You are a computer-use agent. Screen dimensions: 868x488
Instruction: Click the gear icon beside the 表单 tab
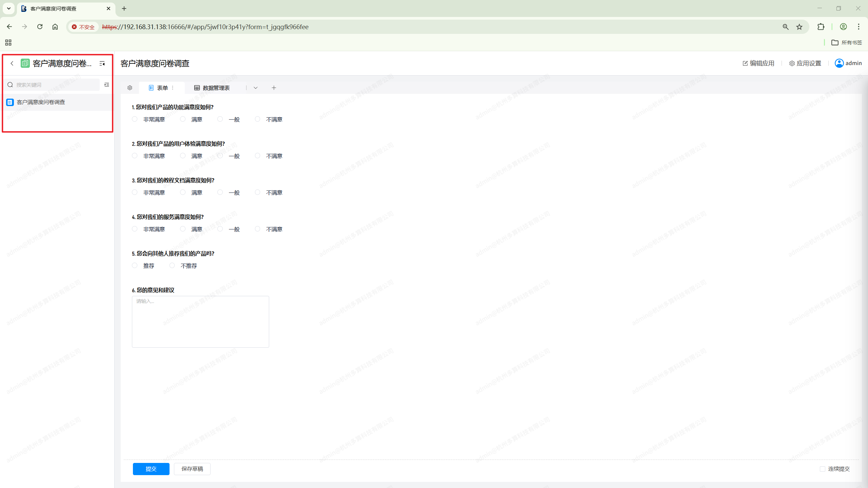point(130,88)
